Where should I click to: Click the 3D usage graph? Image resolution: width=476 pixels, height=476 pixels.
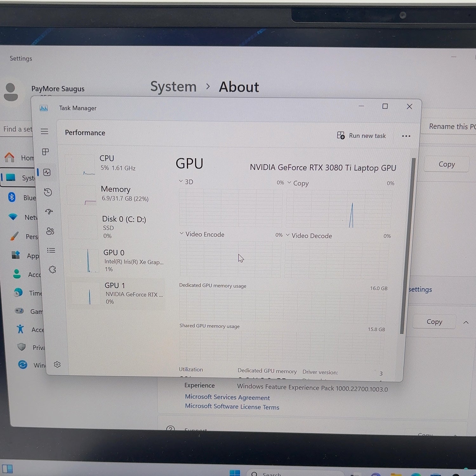pyautogui.click(x=231, y=208)
